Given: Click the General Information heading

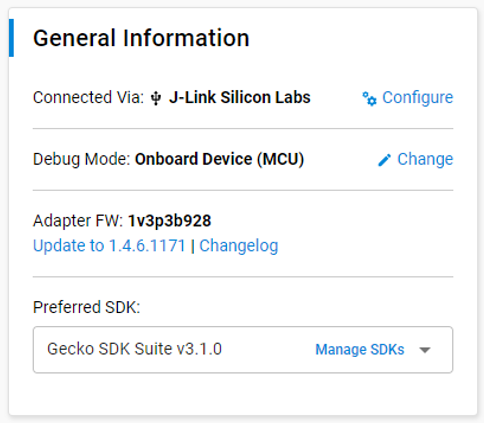Looking at the screenshot, I should point(141,38).
